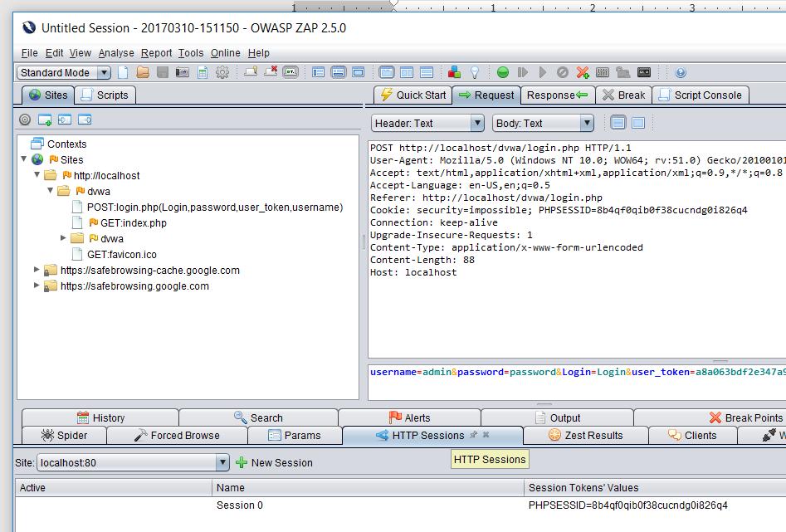
Task: Close the HTTP Sessions tab
Action: coord(486,435)
